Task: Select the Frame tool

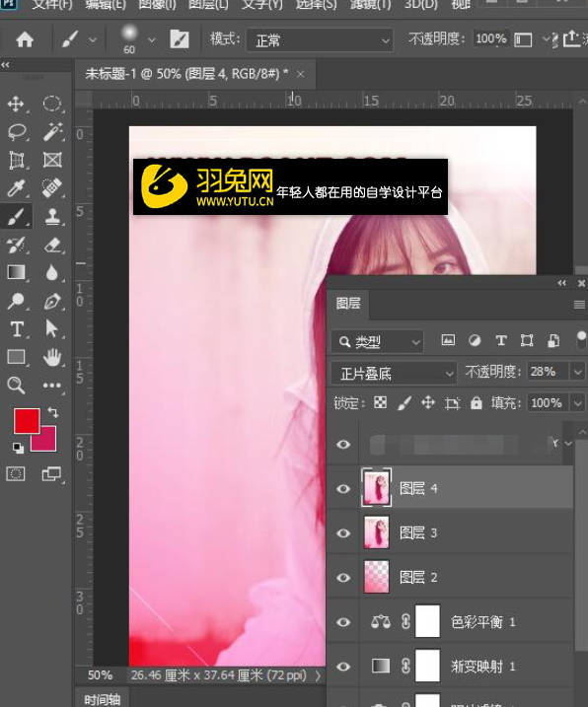Action: click(52, 160)
